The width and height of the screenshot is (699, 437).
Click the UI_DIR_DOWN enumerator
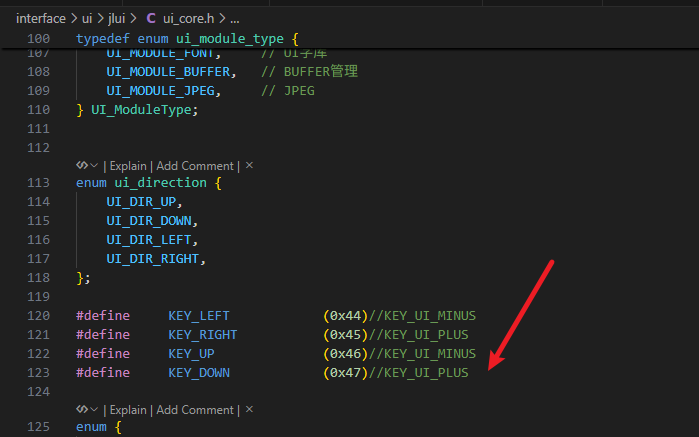[x=149, y=221]
